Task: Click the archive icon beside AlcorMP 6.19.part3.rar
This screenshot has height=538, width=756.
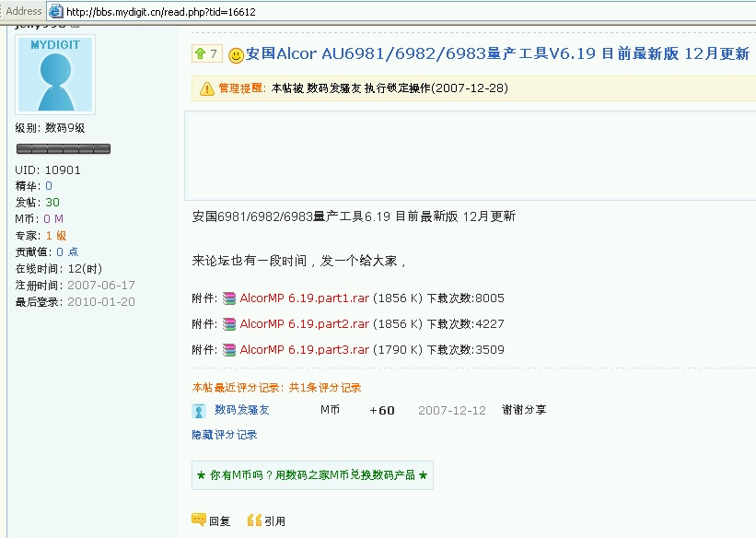Action: click(229, 350)
